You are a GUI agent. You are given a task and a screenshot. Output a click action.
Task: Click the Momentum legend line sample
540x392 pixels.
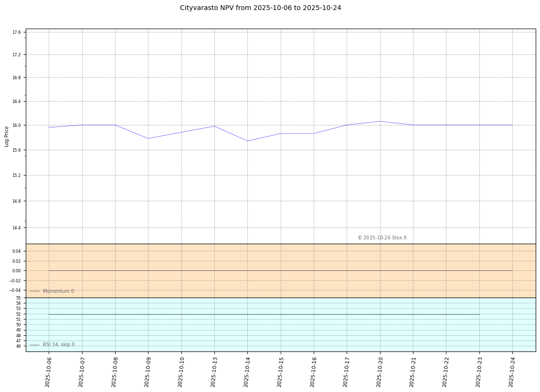pyautogui.click(x=35, y=291)
